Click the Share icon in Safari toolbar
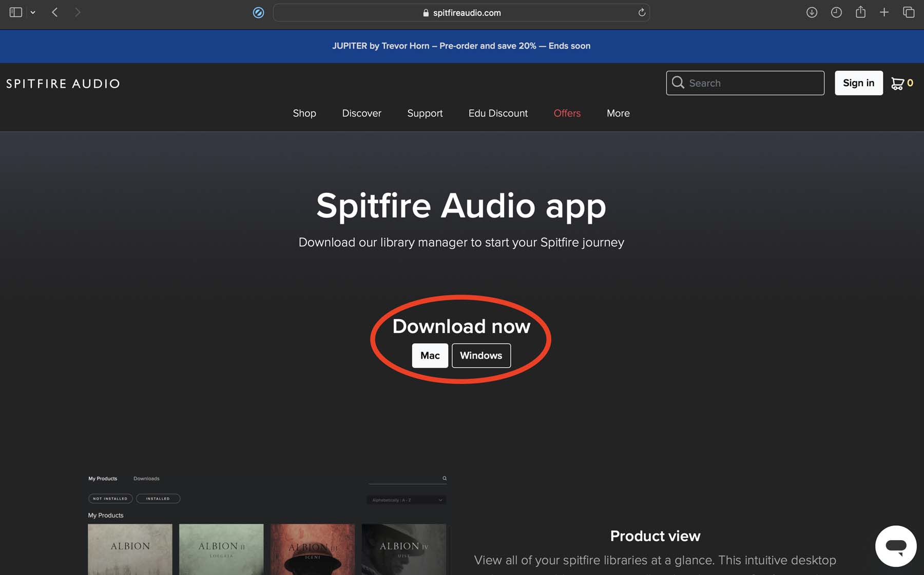Viewport: 924px width, 575px height. coord(861,12)
